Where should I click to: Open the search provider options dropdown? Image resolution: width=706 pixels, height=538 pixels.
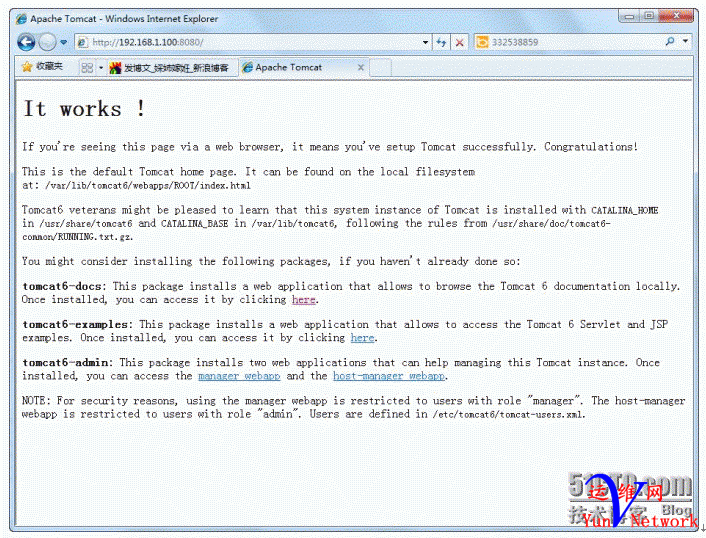tap(685, 41)
